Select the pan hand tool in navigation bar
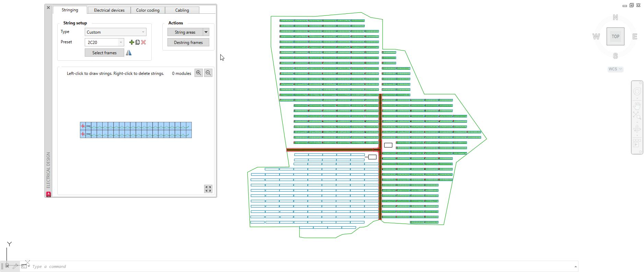 tap(637, 105)
